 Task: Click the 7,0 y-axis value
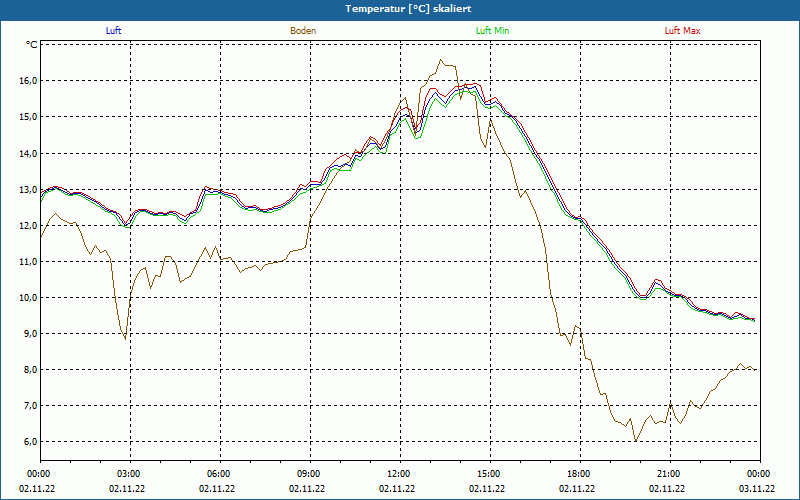click(31, 406)
